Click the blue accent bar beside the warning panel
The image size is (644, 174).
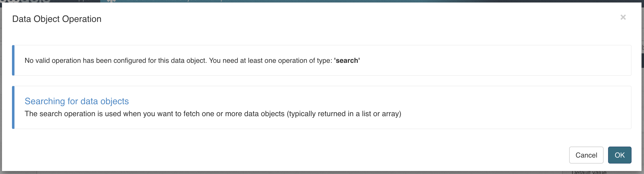point(13,60)
